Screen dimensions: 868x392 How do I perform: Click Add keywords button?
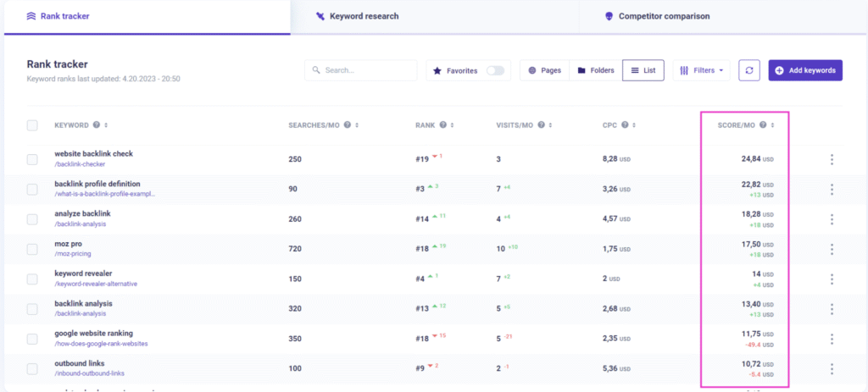tap(805, 70)
